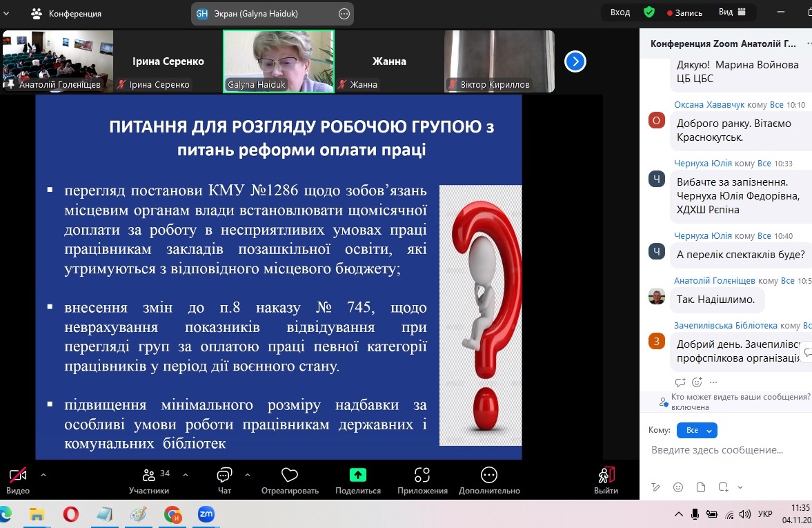Open Chrome from the taskbar

(172, 514)
